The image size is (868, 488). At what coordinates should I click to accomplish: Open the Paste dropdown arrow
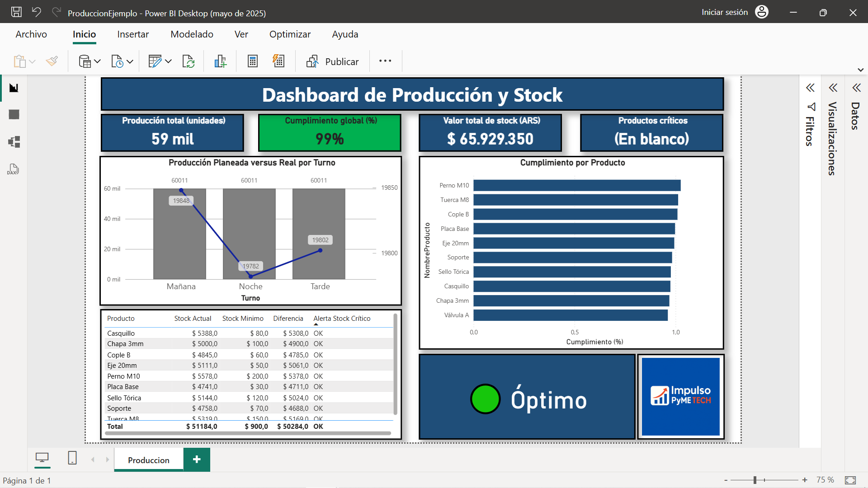pyautogui.click(x=32, y=61)
